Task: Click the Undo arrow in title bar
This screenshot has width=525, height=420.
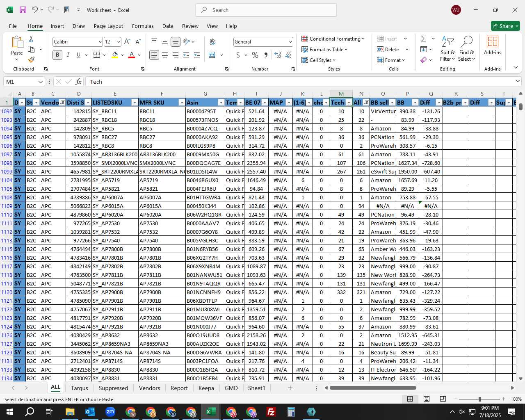Action: tap(35, 10)
